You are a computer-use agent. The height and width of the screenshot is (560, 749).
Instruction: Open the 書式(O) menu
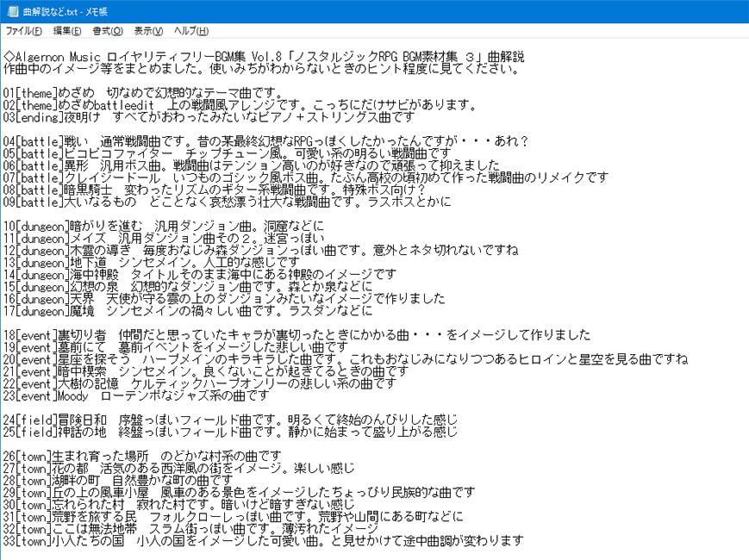tap(108, 31)
